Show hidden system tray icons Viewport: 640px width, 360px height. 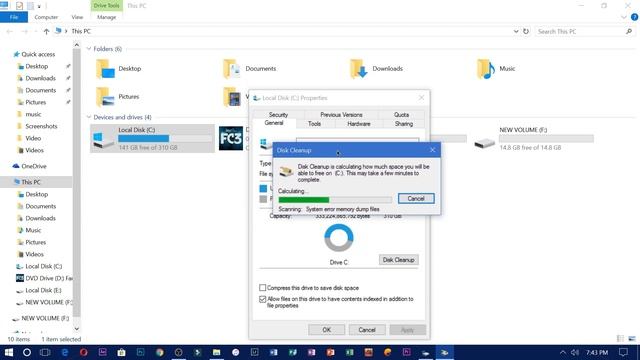click(563, 352)
